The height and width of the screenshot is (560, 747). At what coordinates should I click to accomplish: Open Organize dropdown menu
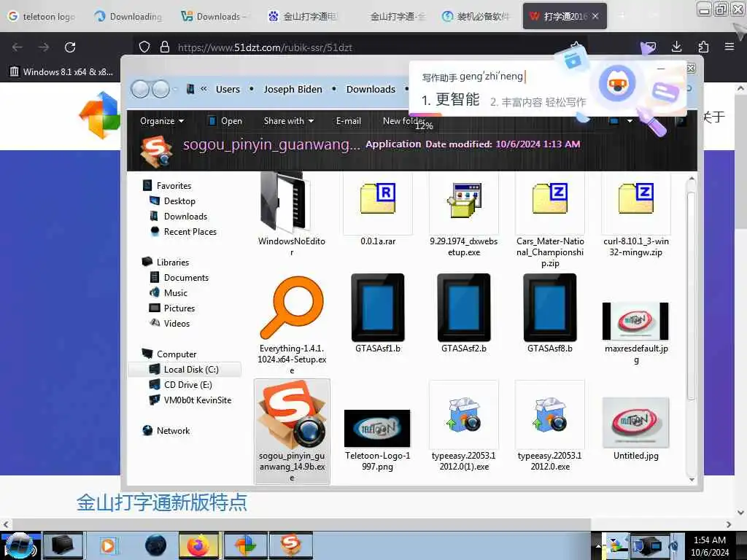[x=161, y=121]
